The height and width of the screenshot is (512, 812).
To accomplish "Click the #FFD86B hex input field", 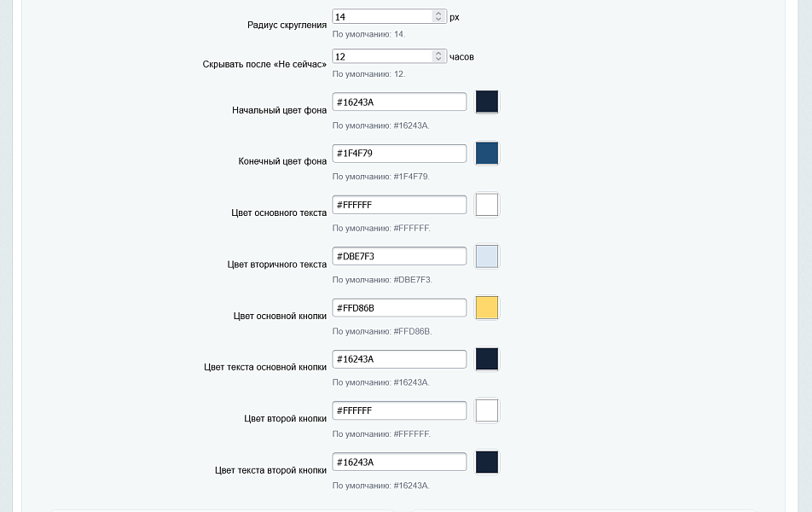I will point(399,308).
